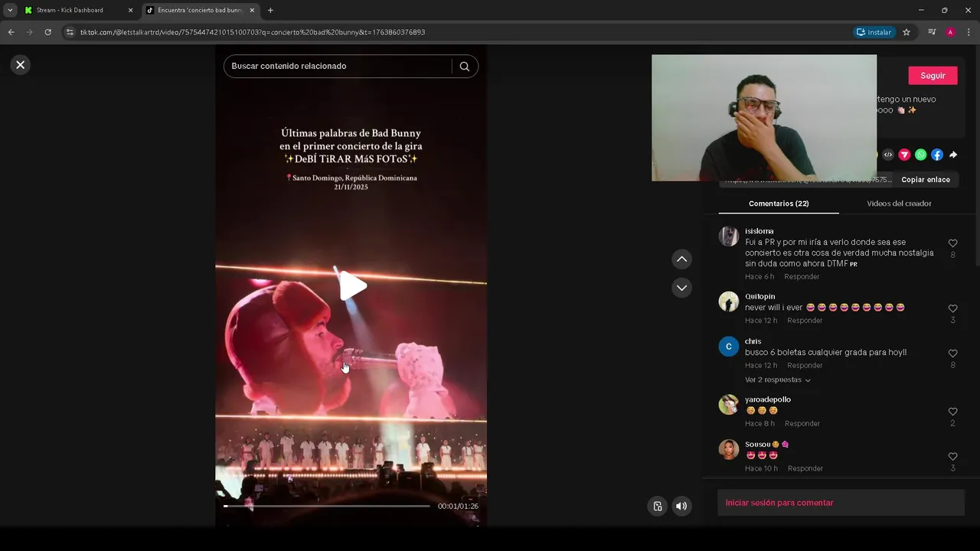
Task: Reload the current page
Action: pyautogui.click(x=47, y=32)
